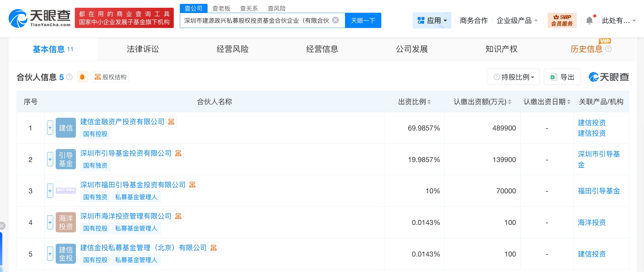Export the table with 导出 button

pyautogui.click(x=562, y=77)
